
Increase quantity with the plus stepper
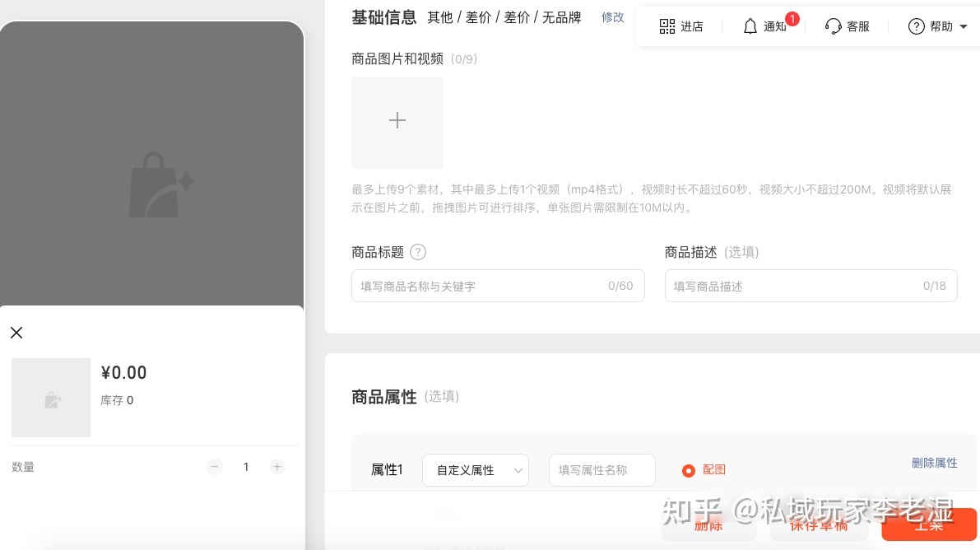point(277,467)
